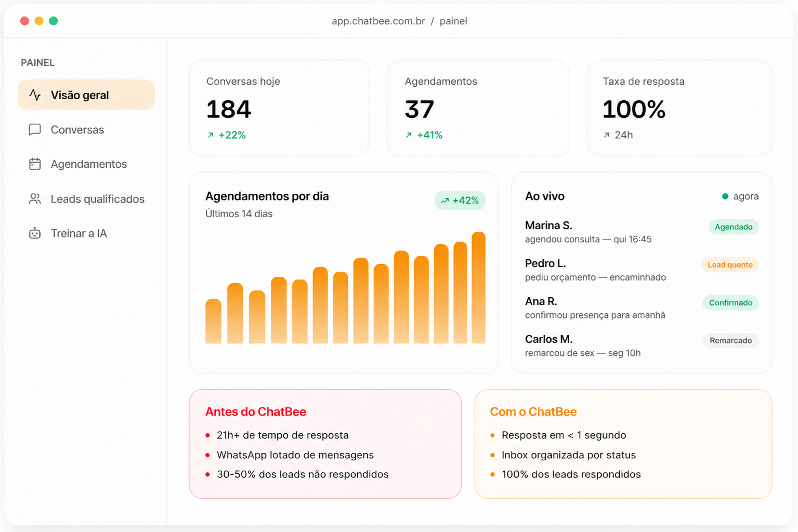Click the Remarcado badge for Carlos M.

731,341
